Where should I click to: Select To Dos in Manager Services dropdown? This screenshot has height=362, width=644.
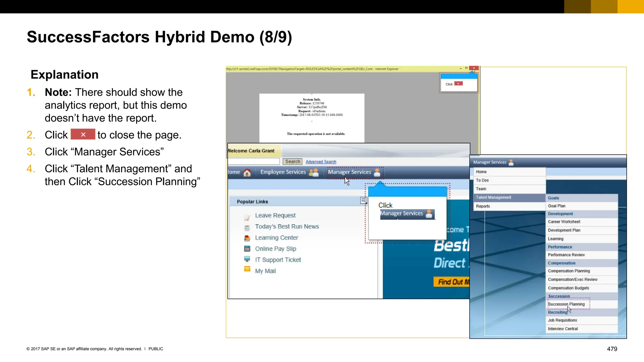[x=509, y=180]
